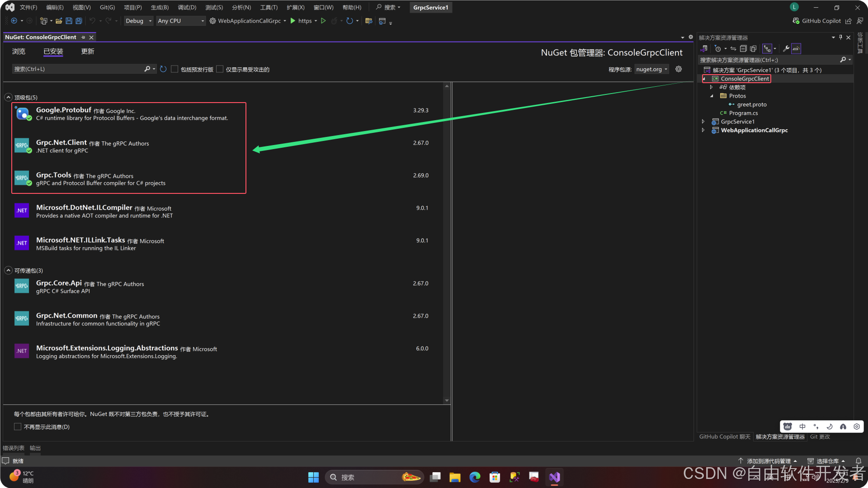Collapse the transitive packages group

8,270
